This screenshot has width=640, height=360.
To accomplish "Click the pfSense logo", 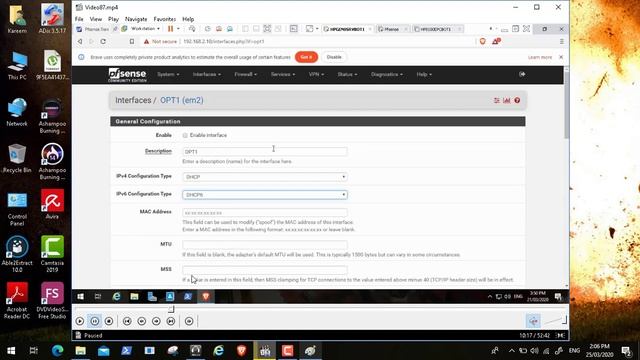I will 127,75.
